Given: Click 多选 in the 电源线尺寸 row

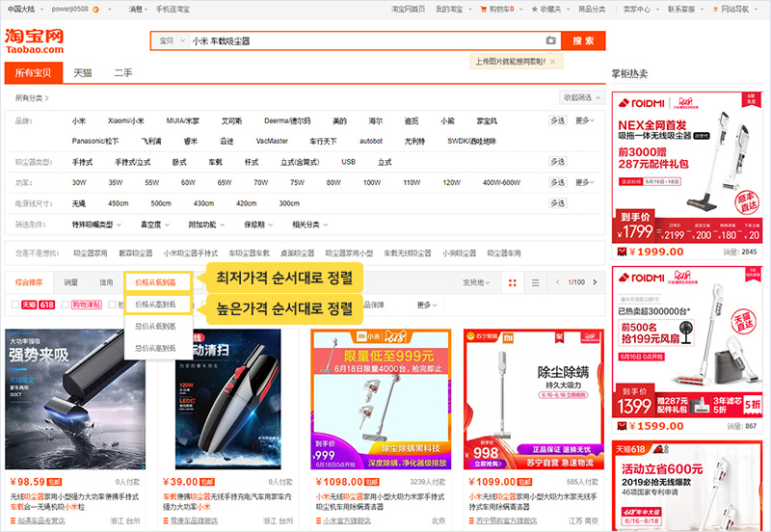Looking at the screenshot, I should pyautogui.click(x=557, y=203).
